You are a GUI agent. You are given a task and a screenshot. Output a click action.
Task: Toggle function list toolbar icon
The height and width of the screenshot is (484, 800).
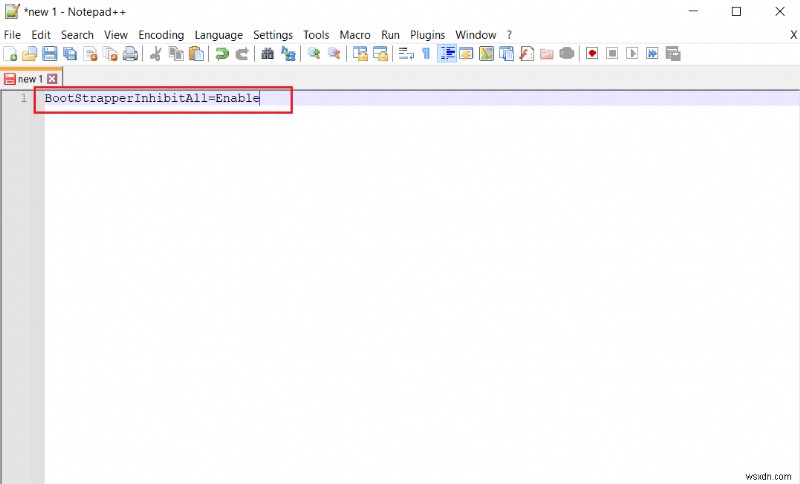(x=527, y=54)
